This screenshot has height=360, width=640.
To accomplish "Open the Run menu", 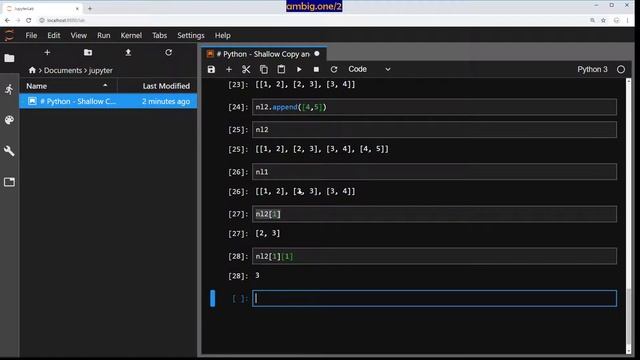I will [x=103, y=36].
